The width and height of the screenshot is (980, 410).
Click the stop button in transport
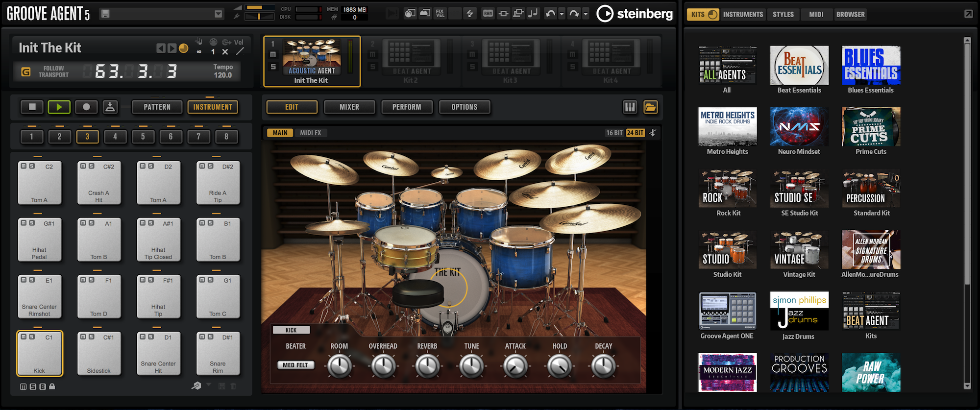32,107
